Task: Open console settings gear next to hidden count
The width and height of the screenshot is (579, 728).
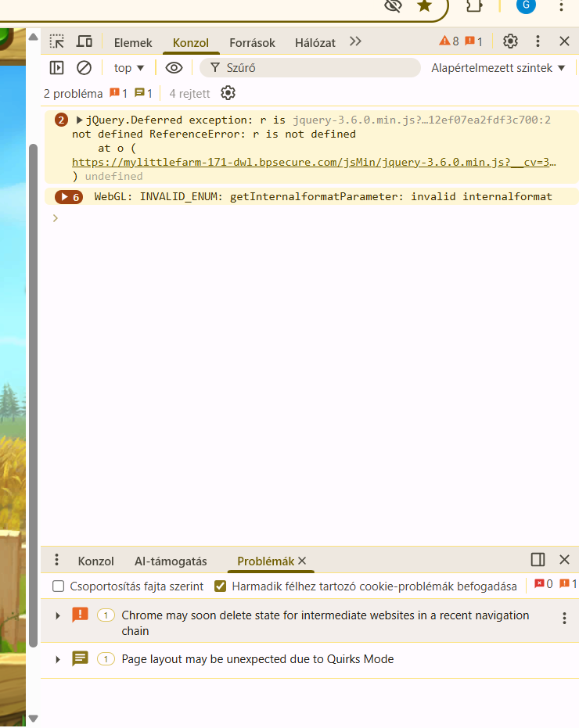Action: pyautogui.click(x=228, y=94)
